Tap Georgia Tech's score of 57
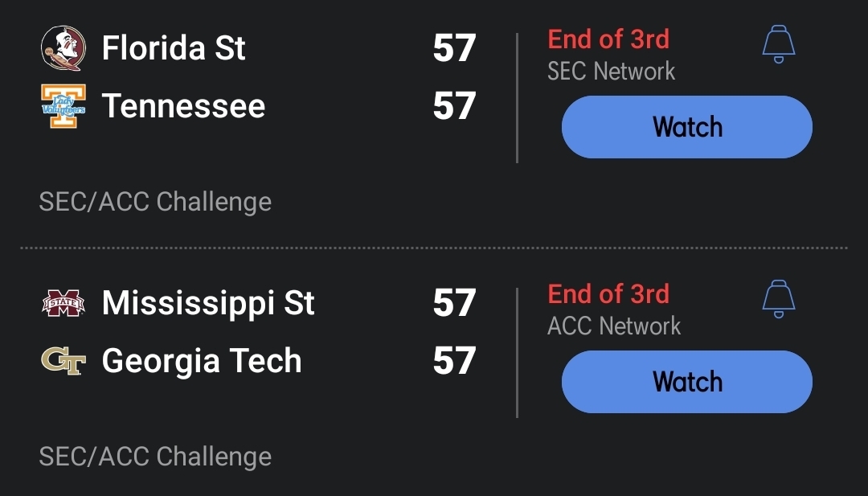Screen dimensions: 868x496 [x=454, y=362]
